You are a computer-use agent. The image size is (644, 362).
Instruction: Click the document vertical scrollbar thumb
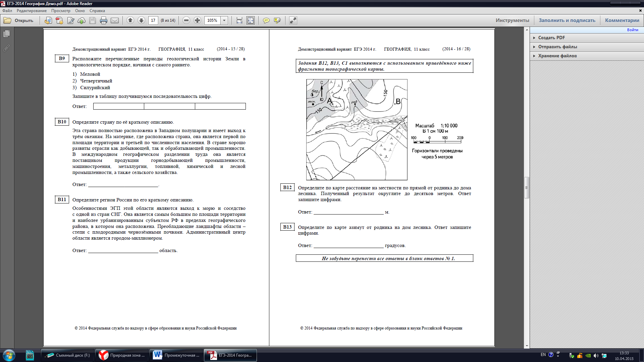(527, 188)
